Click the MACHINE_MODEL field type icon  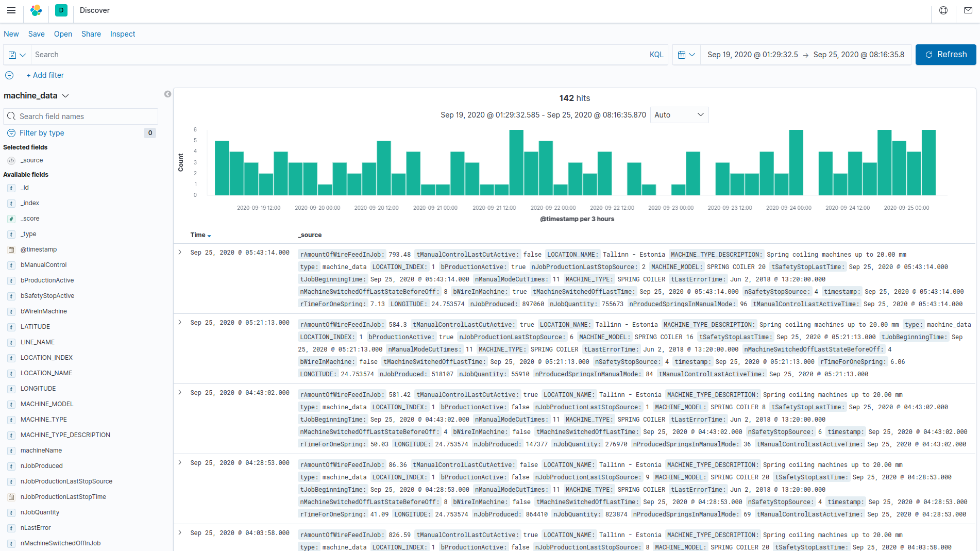[x=11, y=405]
